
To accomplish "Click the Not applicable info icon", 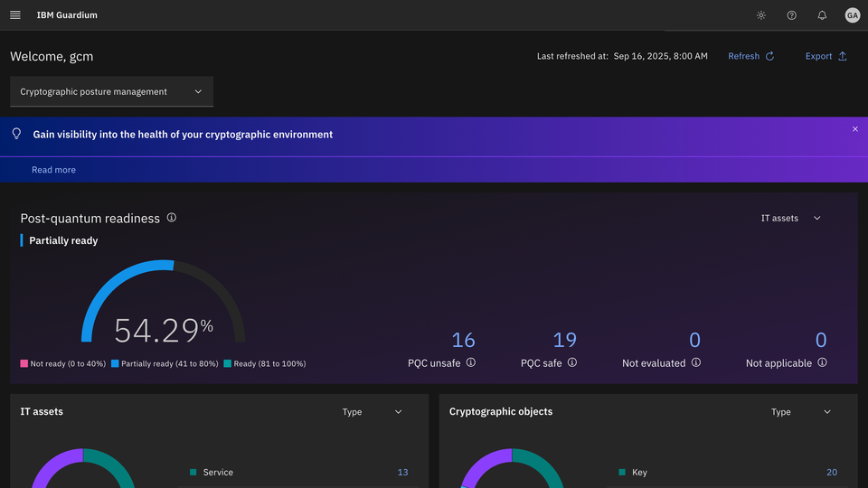I will pos(822,362).
